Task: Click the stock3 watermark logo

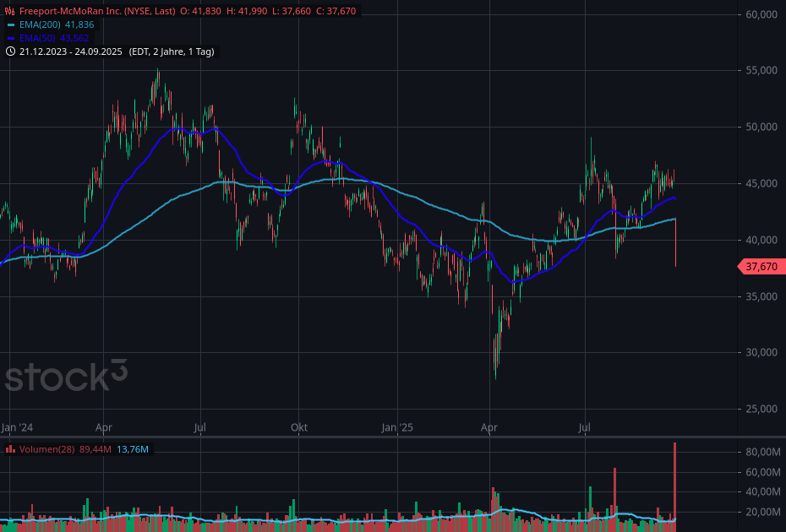Action: (x=66, y=375)
